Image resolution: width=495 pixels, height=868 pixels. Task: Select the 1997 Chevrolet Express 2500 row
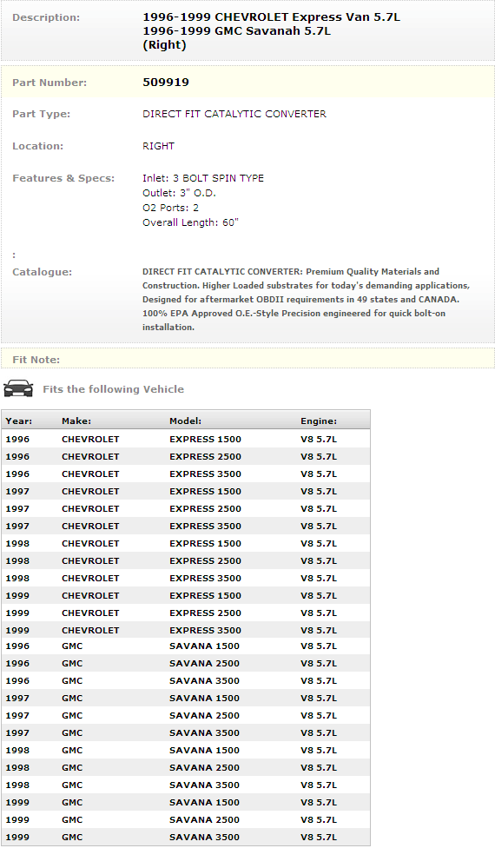point(186,509)
